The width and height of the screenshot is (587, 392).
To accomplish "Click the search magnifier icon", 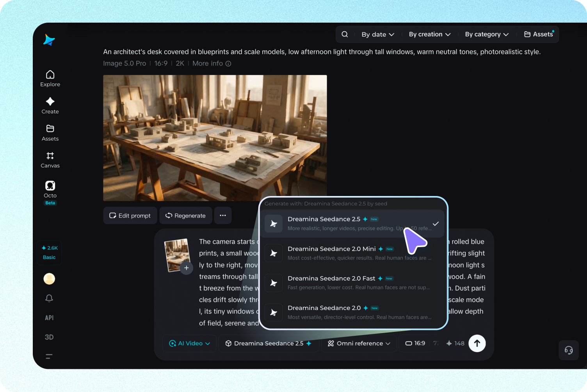I will pyautogui.click(x=345, y=34).
